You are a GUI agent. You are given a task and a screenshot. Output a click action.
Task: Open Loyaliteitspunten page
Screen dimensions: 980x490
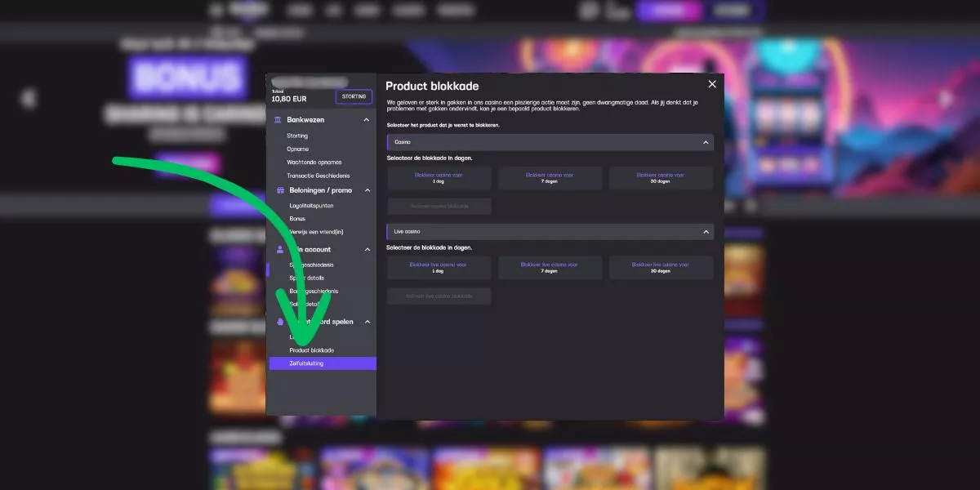(313, 206)
